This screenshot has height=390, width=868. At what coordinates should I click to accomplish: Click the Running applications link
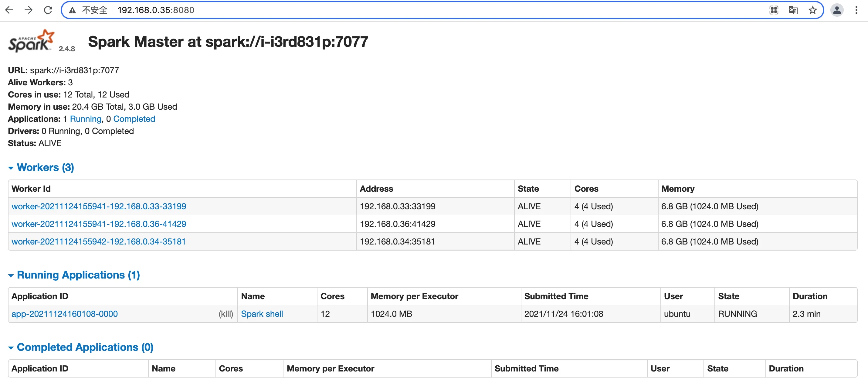click(86, 119)
